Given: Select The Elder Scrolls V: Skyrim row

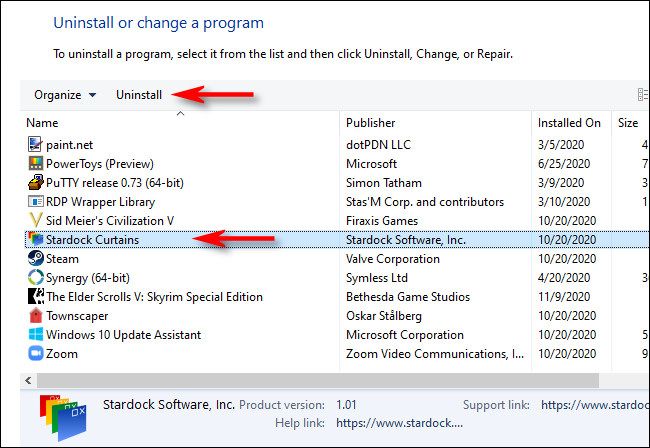Looking at the screenshot, I should (x=154, y=297).
